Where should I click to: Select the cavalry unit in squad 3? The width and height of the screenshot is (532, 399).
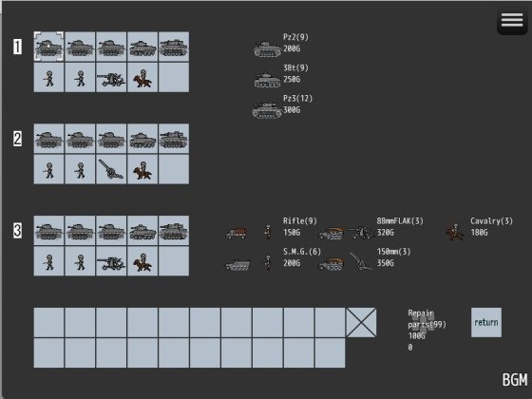(142, 261)
